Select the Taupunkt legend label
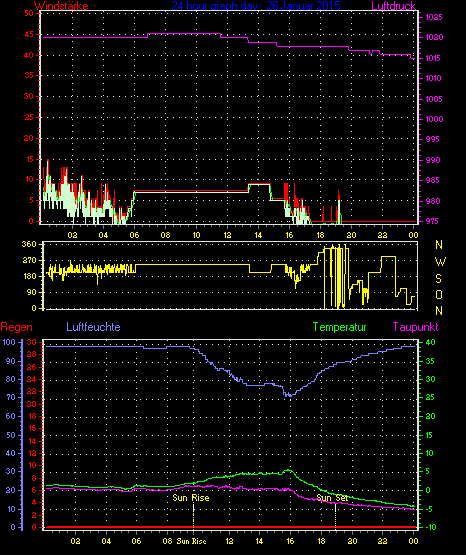Image resolution: width=466 pixels, height=555 pixels. pos(415,327)
